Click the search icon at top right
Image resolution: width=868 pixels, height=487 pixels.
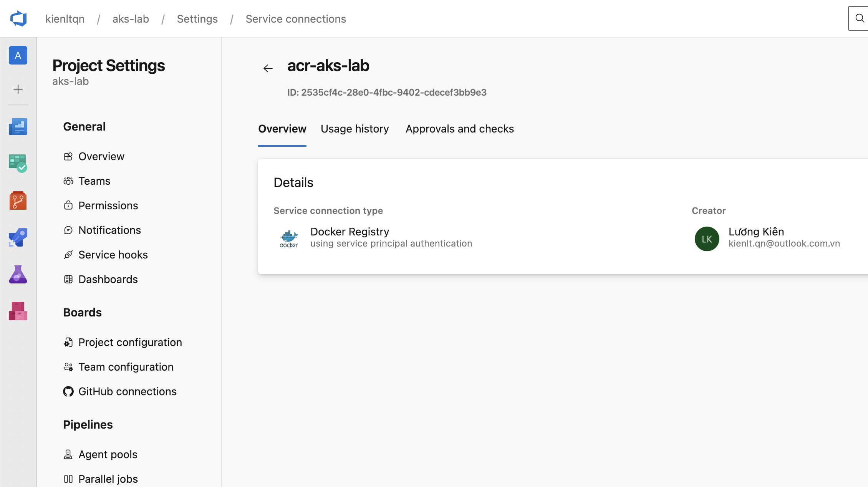[x=860, y=18]
